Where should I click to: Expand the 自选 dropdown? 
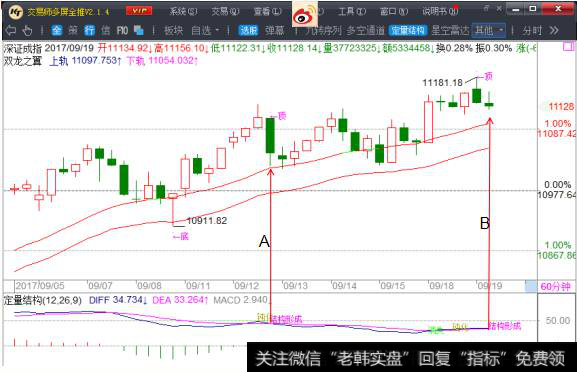(205, 31)
